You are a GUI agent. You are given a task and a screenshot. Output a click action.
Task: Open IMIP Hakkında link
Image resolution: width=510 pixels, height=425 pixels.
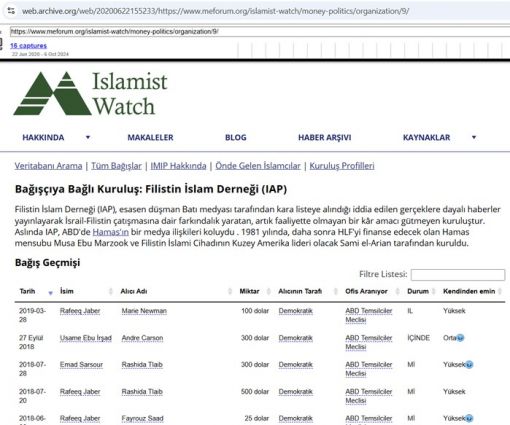(178, 166)
